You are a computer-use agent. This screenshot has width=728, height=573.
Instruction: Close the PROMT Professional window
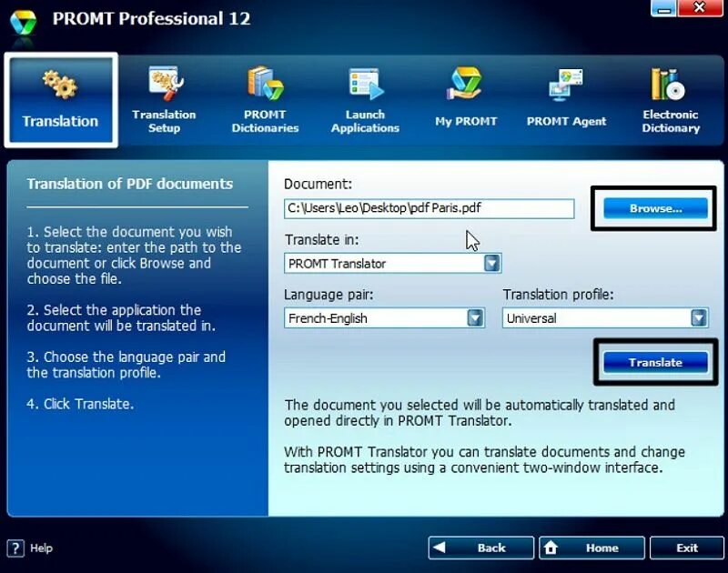[x=700, y=8]
